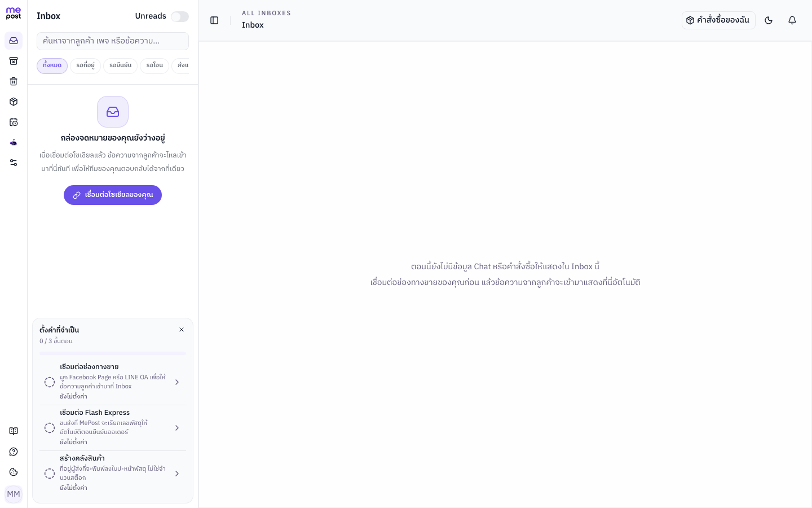Click the "ตั้งค่าที่จำเป็น" card title
The image size is (812, 508).
(59, 330)
